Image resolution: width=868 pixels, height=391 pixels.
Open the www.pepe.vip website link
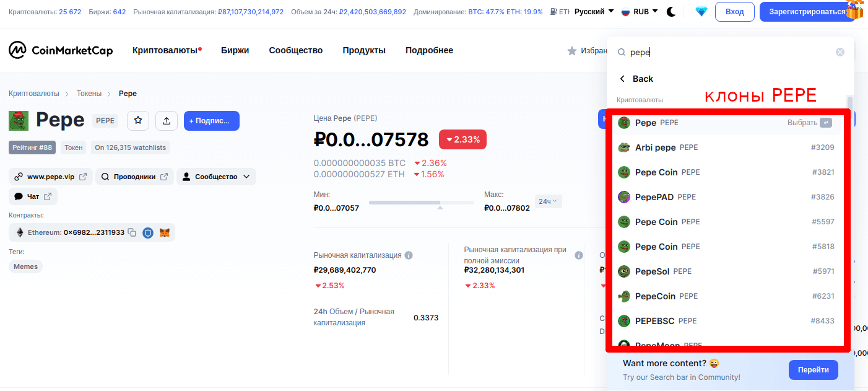[51, 177]
